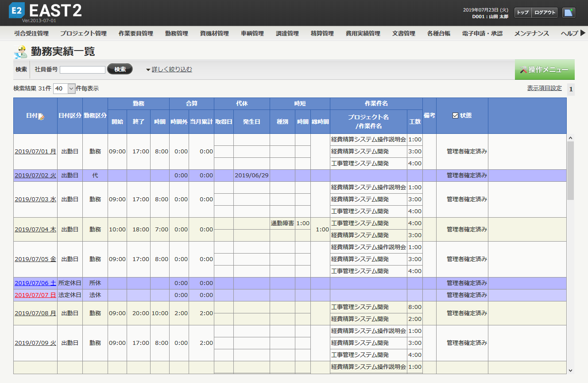The image size is (588, 383).
Task: Open 表示項目設定 link
Action: tap(544, 88)
